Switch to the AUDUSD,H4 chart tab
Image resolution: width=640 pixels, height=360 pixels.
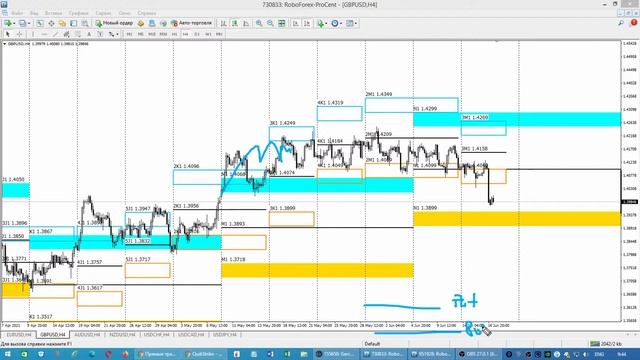coord(87,335)
